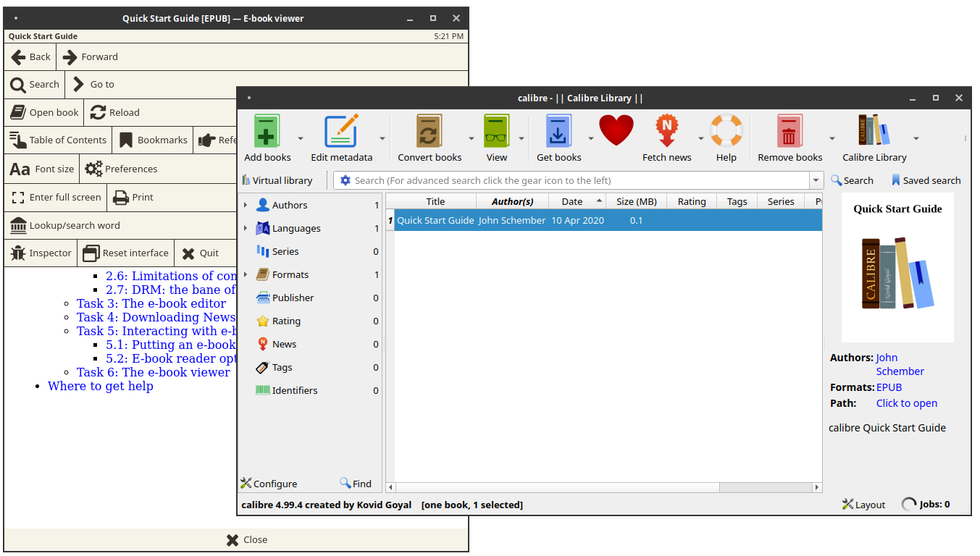Click the Remove books trash icon
980x556 pixels.
tap(789, 132)
